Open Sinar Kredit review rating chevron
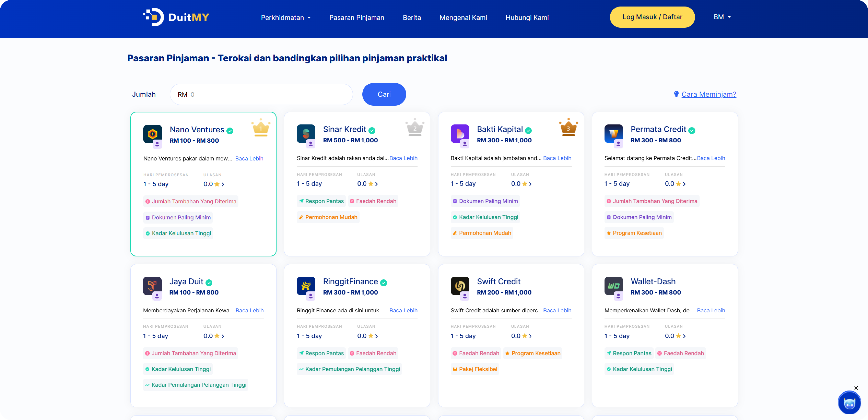Screen dimensions: 868x420 (376, 184)
